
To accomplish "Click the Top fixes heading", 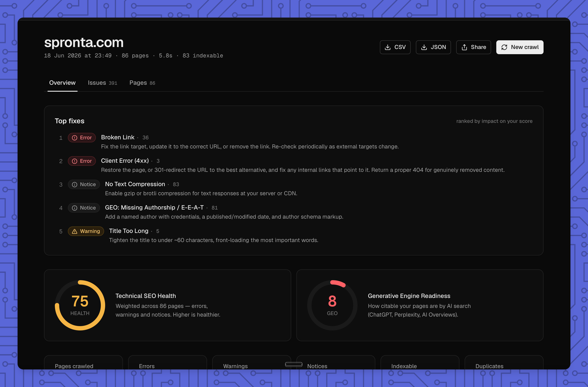I will point(69,121).
